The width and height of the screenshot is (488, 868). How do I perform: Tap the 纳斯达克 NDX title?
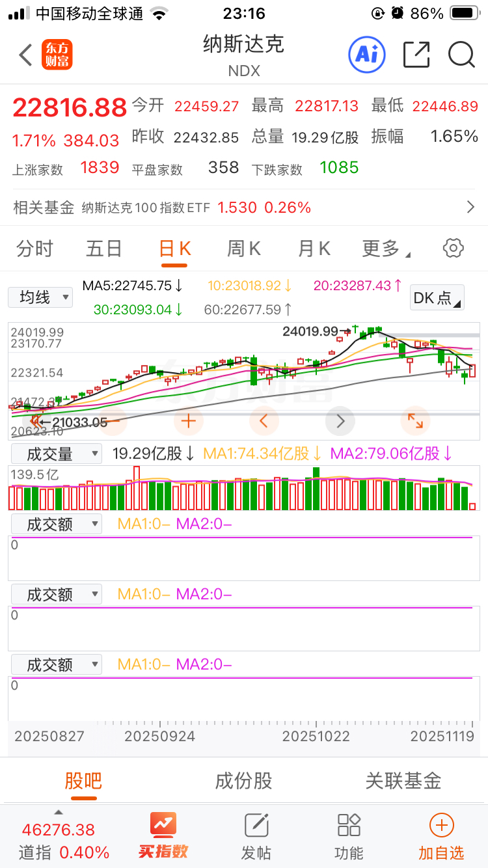coord(244,55)
